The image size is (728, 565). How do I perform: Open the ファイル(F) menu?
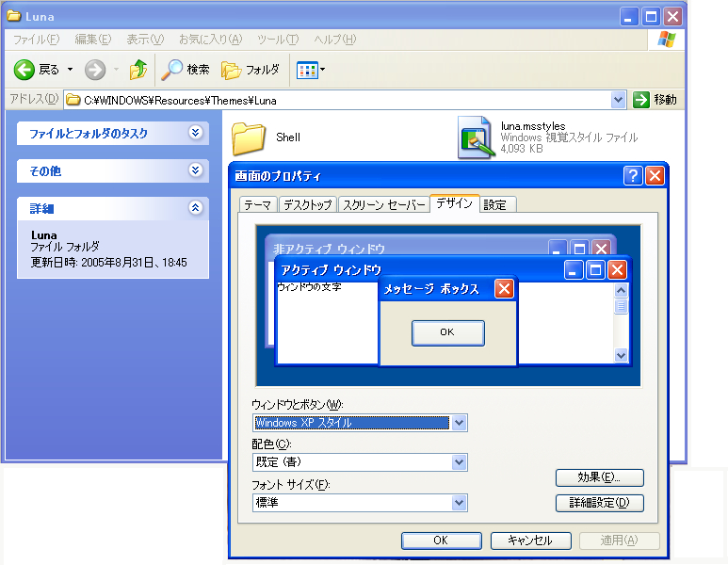tap(36, 40)
